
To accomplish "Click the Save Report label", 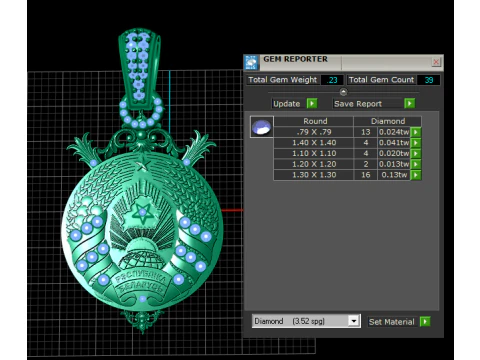I will [358, 104].
